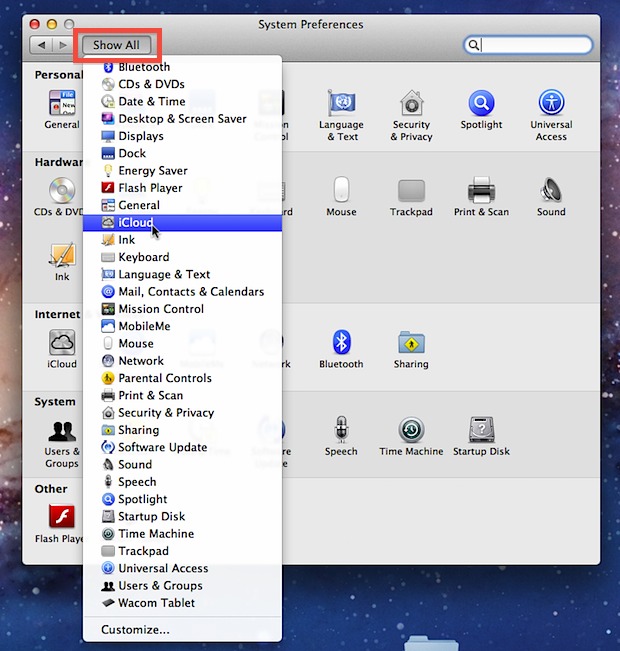The width and height of the screenshot is (620, 651).
Task: Click the red close window button
Action: pos(35,24)
